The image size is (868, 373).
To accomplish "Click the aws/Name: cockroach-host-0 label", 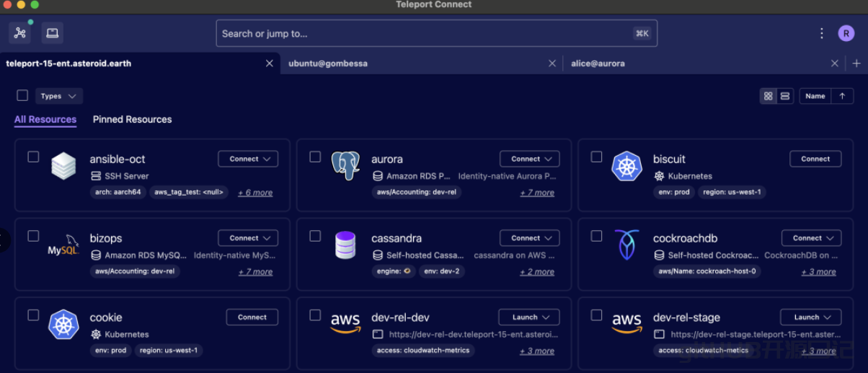I will pyautogui.click(x=707, y=272).
